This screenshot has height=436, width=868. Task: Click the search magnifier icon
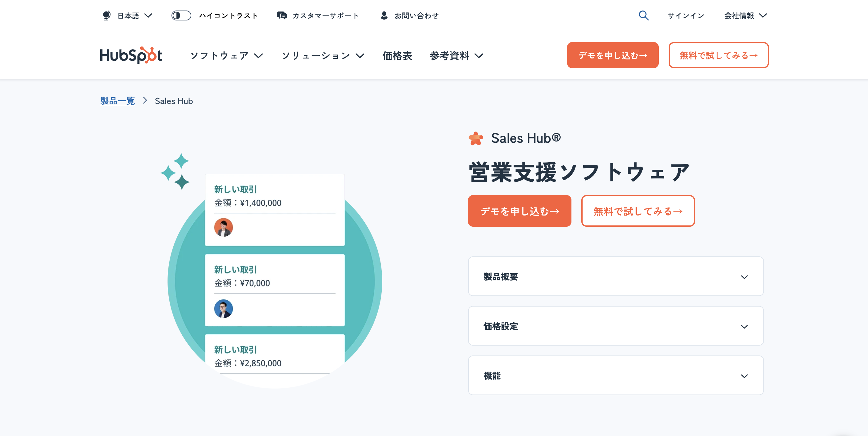pos(644,15)
